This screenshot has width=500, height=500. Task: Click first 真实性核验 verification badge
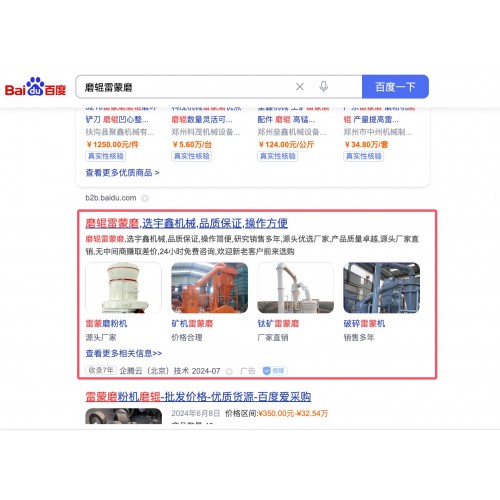(x=106, y=156)
